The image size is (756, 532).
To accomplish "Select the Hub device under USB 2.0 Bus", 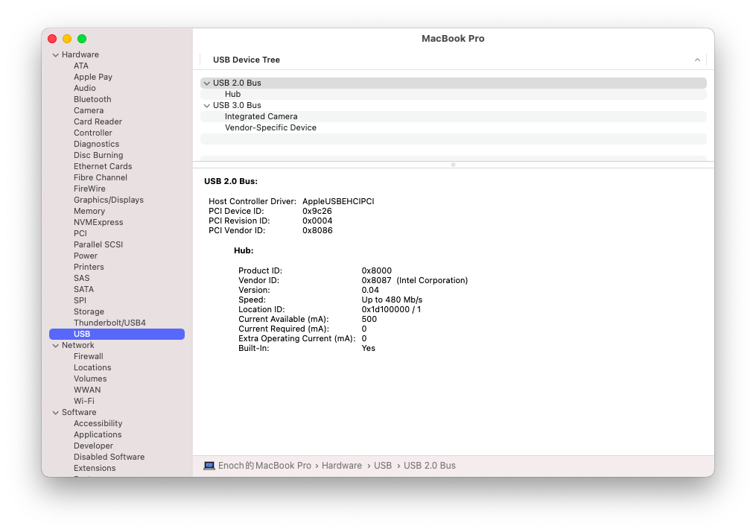I will [232, 94].
